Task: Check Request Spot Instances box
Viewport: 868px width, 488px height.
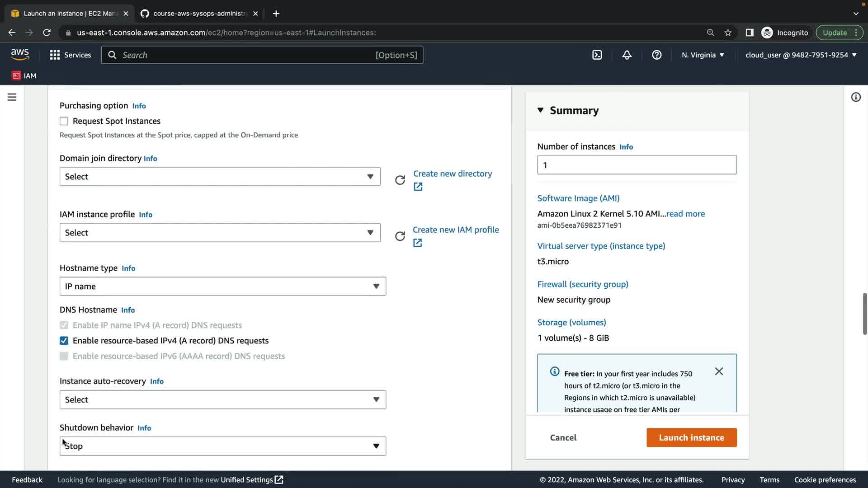Action: point(64,121)
